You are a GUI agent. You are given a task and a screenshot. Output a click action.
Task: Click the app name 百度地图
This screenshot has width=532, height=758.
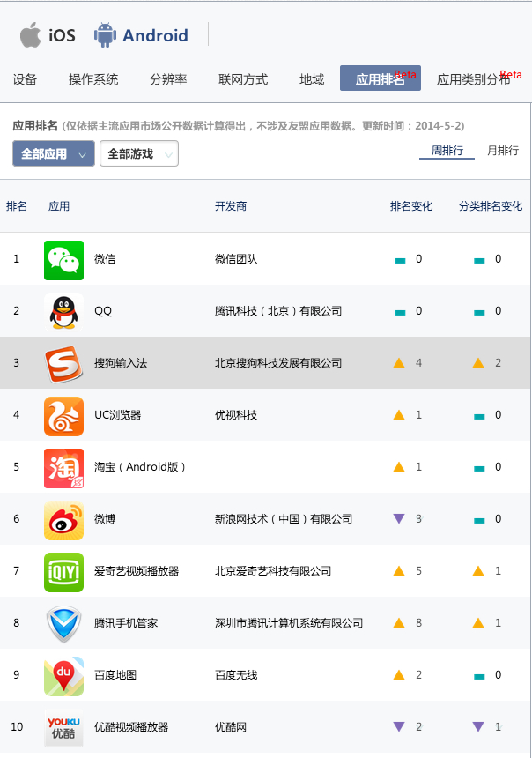[115, 675]
